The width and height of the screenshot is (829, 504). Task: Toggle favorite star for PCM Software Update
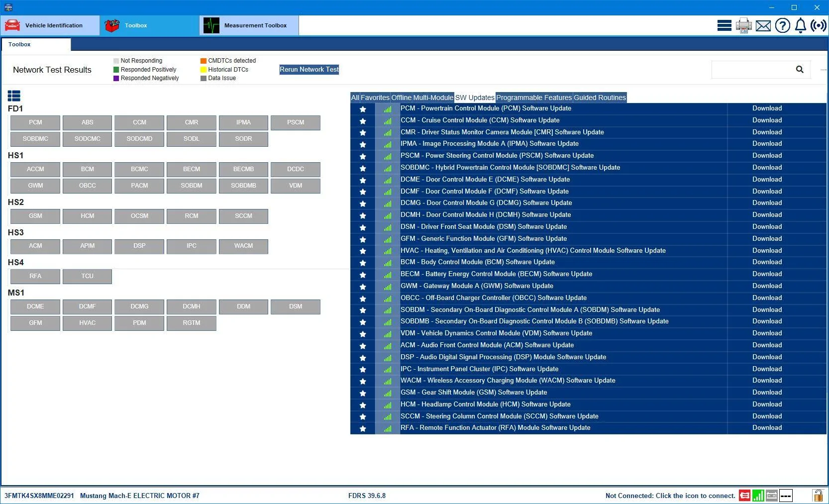pyautogui.click(x=363, y=109)
